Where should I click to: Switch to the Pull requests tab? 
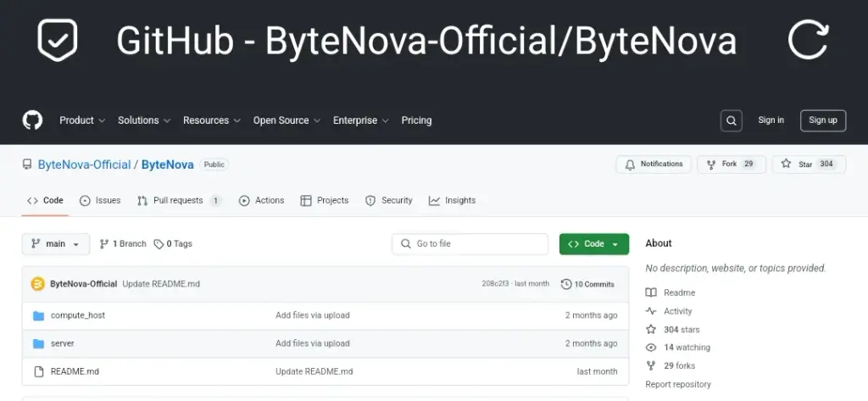point(180,200)
